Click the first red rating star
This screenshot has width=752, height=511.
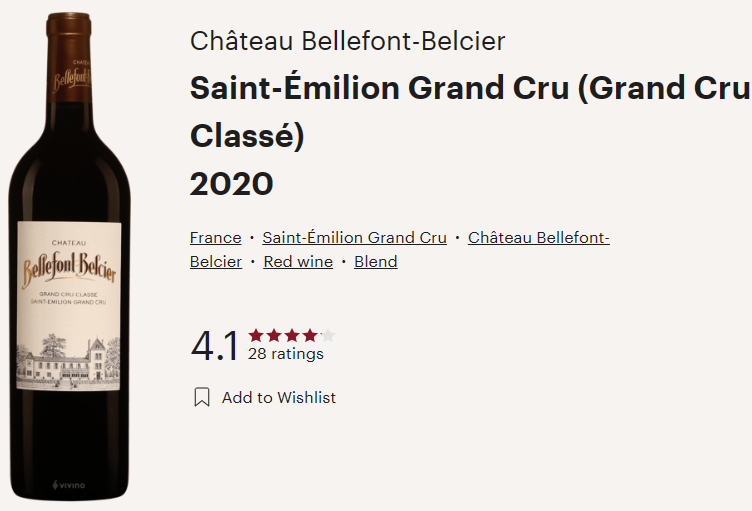coord(256,335)
